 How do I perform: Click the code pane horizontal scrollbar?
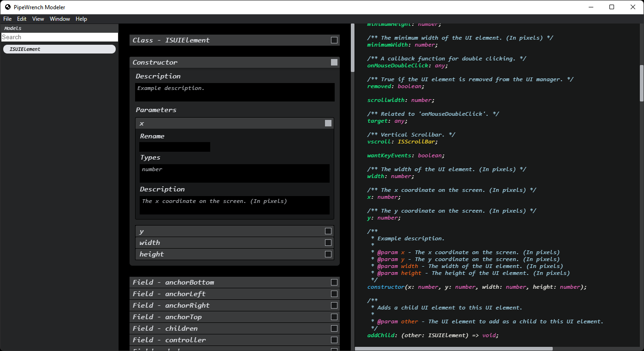pyautogui.click(x=454, y=349)
